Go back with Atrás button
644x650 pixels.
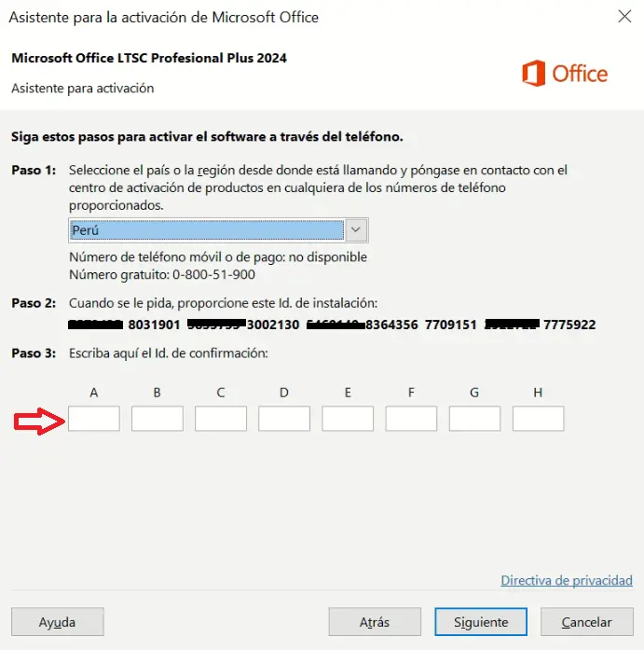[375, 622]
